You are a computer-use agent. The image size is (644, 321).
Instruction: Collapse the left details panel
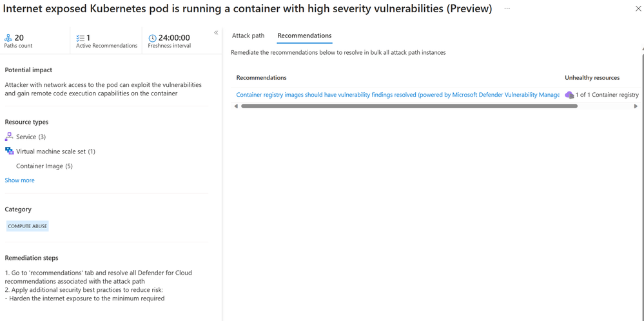pos(216,33)
